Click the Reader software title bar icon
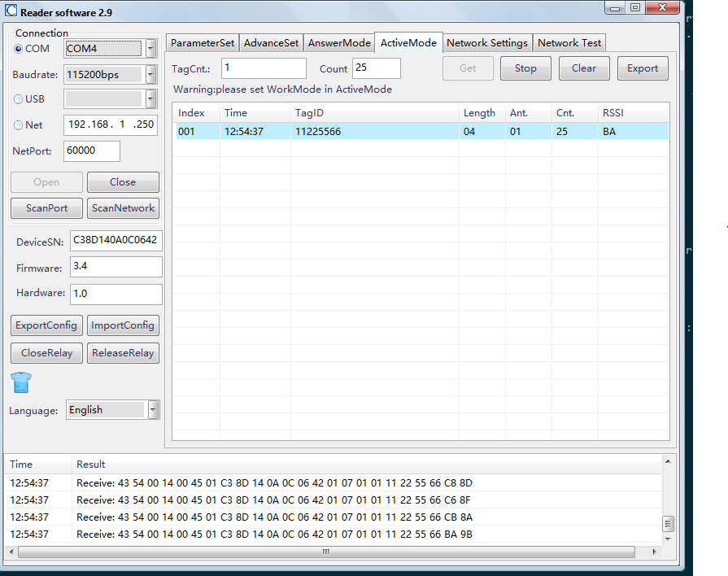Image resolution: width=728 pixels, height=576 pixels. click(11, 13)
